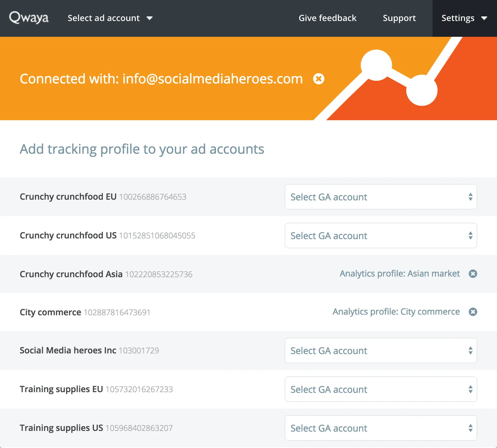
Task: Click the caret arrow beside Select ad account
Action: point(150,18)
